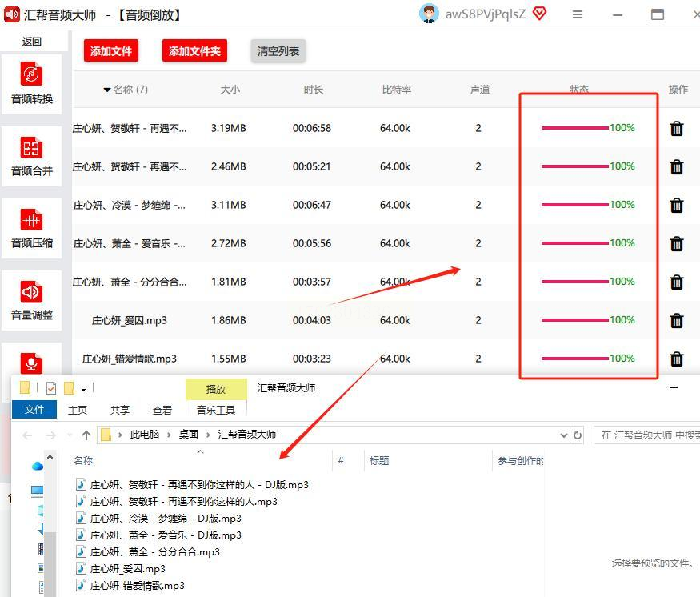Sort by 时长 column header
The height and width of the screenshot is (597, 700).
[x=313, y=90]
